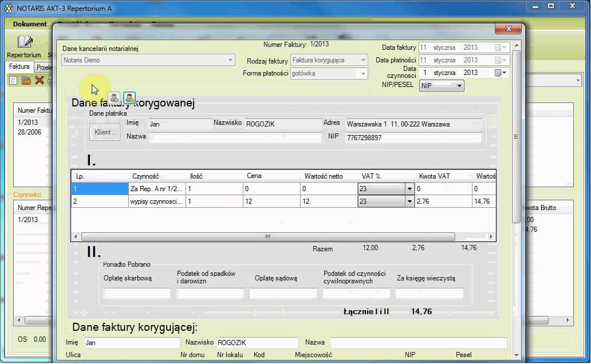The image size is (591, 364).
Task: Click the 'wypisy czynnosci...' cell
Action: pos(157,201)
